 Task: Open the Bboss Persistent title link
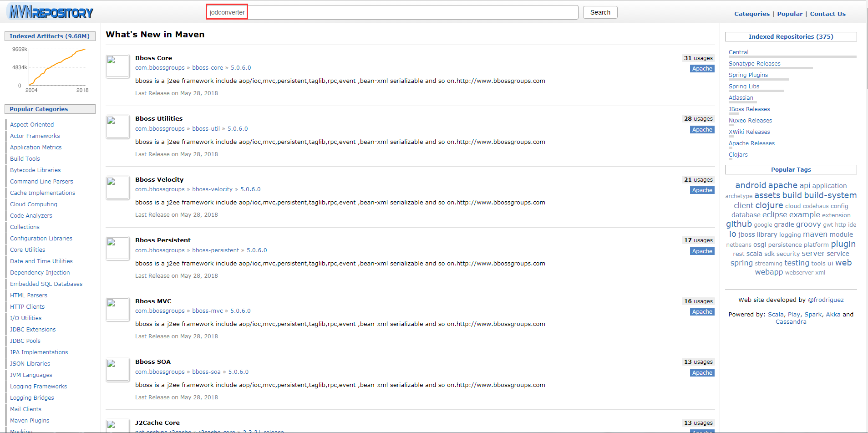click(x=163, y=240)
